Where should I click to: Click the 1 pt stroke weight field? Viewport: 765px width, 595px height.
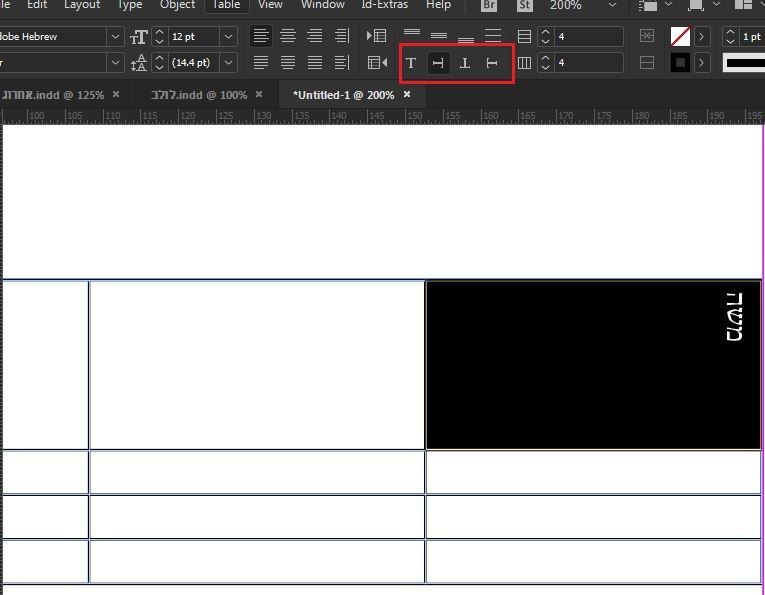pos(751,37)
